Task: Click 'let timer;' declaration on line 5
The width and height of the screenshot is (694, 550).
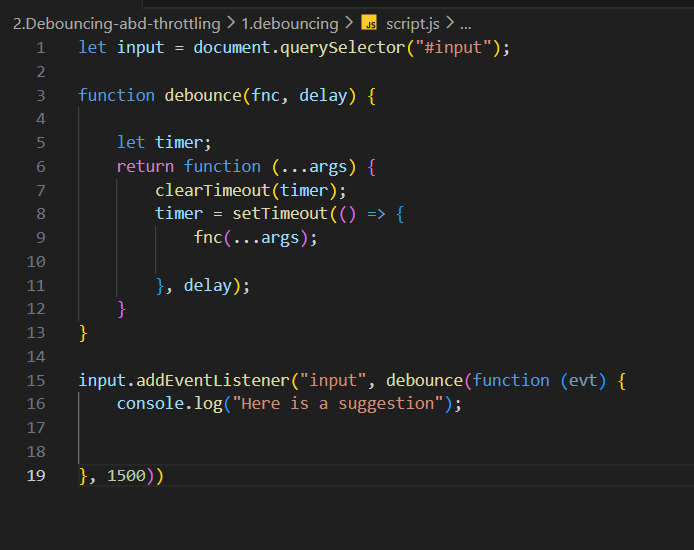Action: 164,142
